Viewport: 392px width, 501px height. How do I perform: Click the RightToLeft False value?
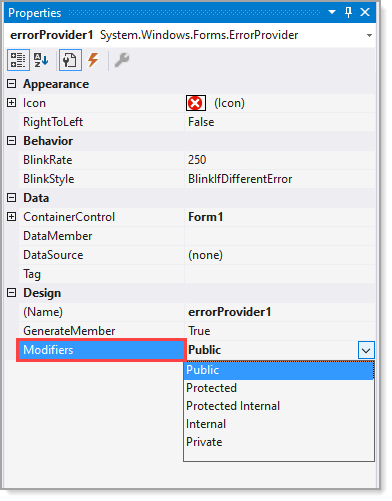click(201, 122)
